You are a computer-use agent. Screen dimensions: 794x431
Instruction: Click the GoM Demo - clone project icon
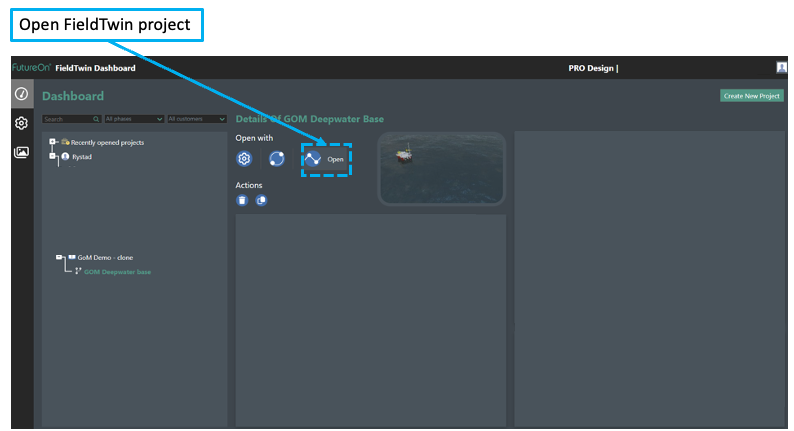(x=72, y=257)
